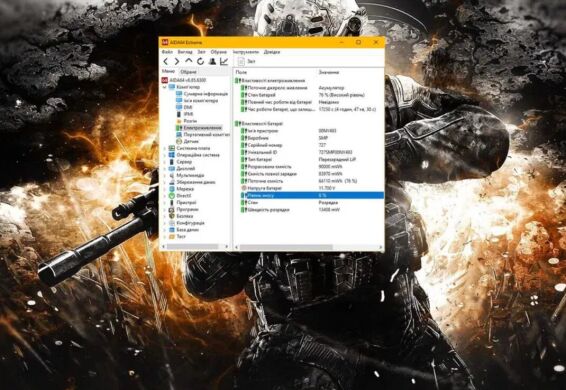
Task: Expand the Збереження даних node
Action: coord(165,182)
